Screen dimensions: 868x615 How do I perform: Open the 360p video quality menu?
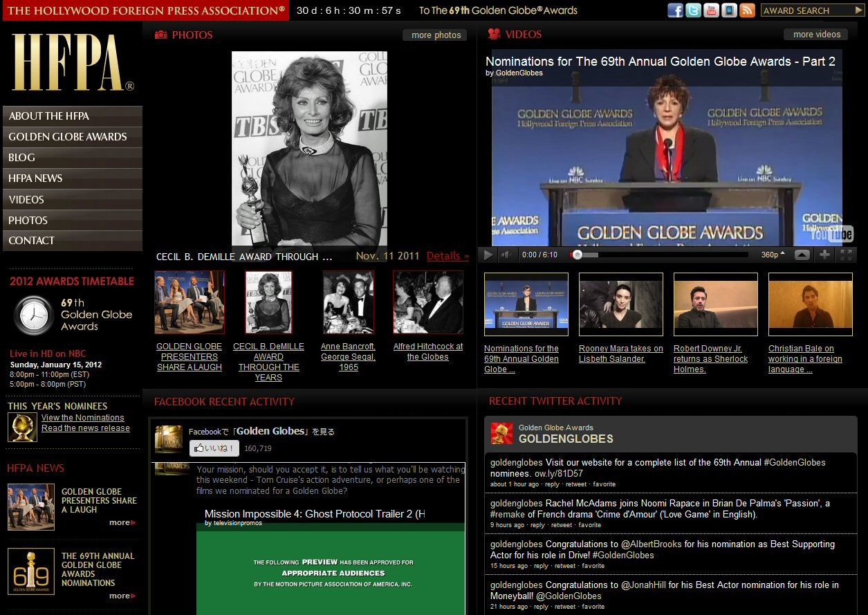(x=773, y=255)
